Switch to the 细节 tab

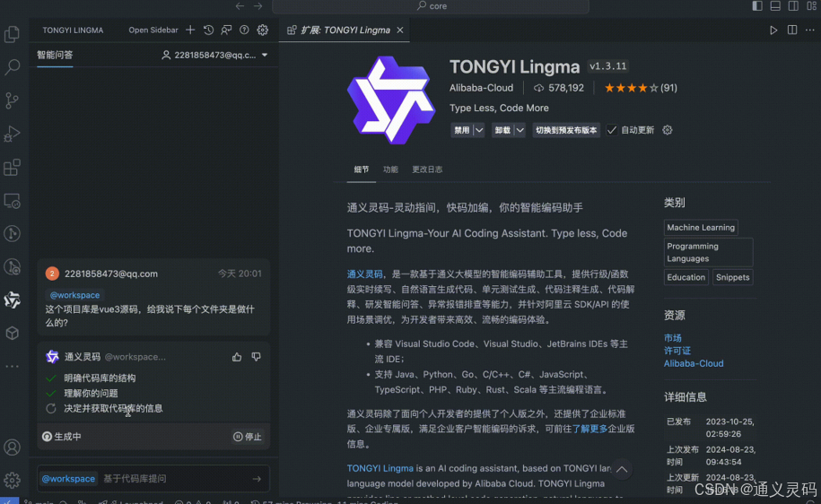(362, 169)
